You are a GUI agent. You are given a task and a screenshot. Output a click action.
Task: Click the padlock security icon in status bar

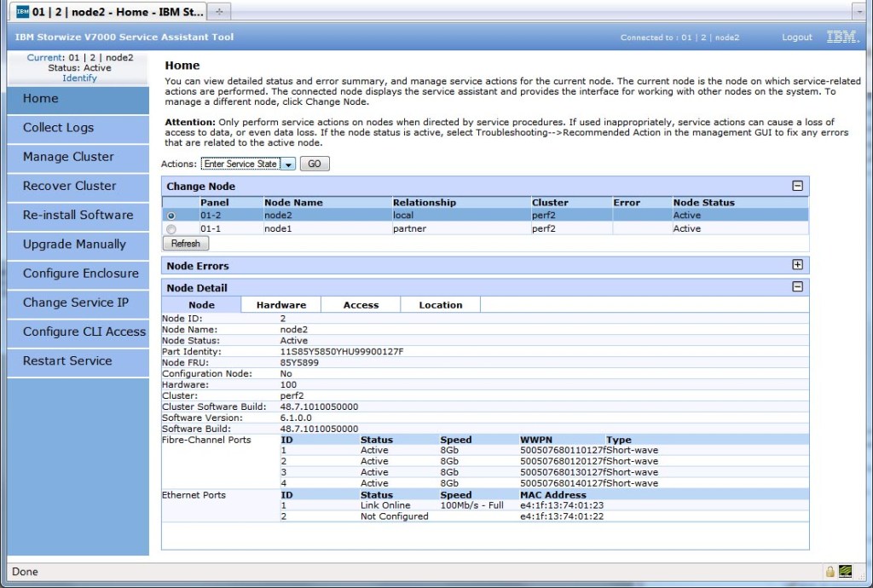830,571
